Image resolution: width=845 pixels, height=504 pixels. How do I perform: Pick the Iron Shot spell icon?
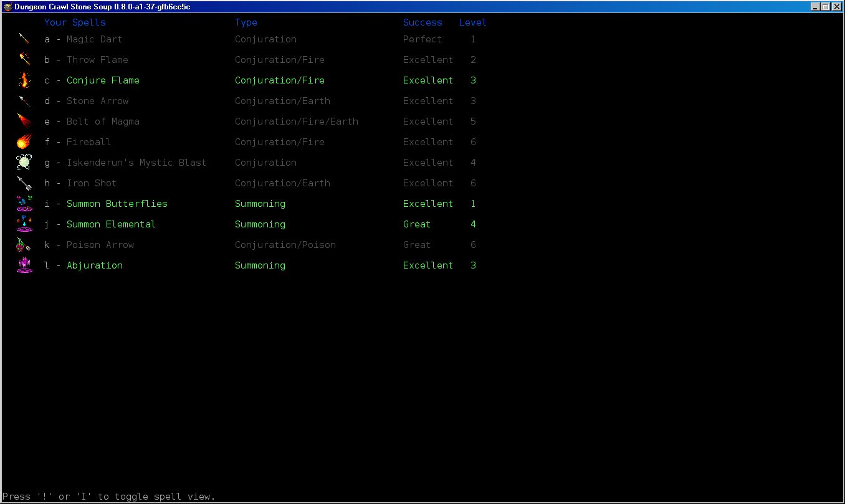point(24,183)
